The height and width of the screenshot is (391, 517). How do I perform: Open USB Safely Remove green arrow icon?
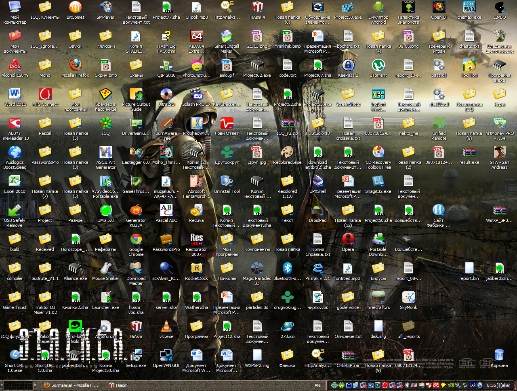point(14,210)
